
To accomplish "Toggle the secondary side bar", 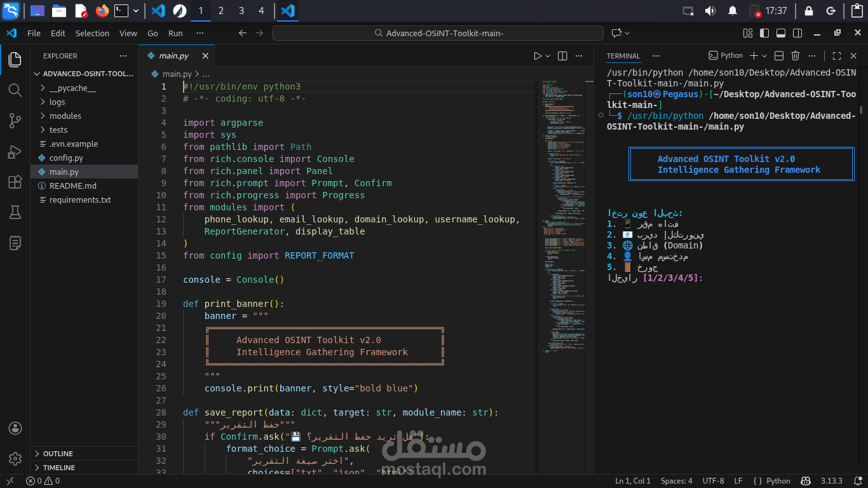I will 796,33.
